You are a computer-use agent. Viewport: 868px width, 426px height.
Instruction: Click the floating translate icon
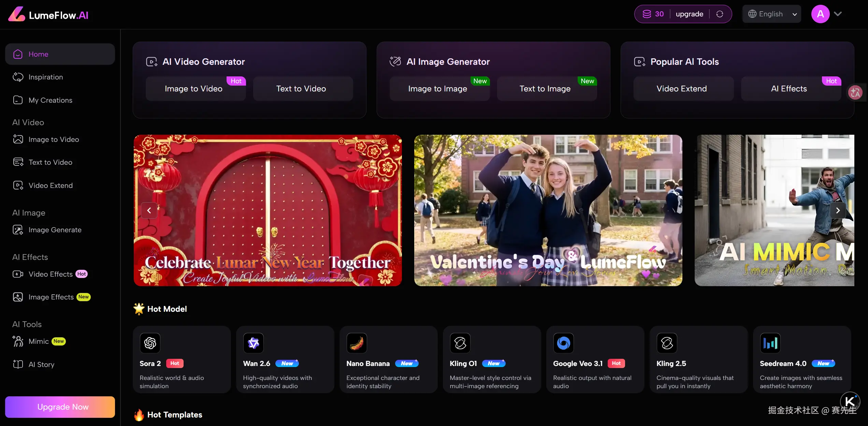pos(855,92)
